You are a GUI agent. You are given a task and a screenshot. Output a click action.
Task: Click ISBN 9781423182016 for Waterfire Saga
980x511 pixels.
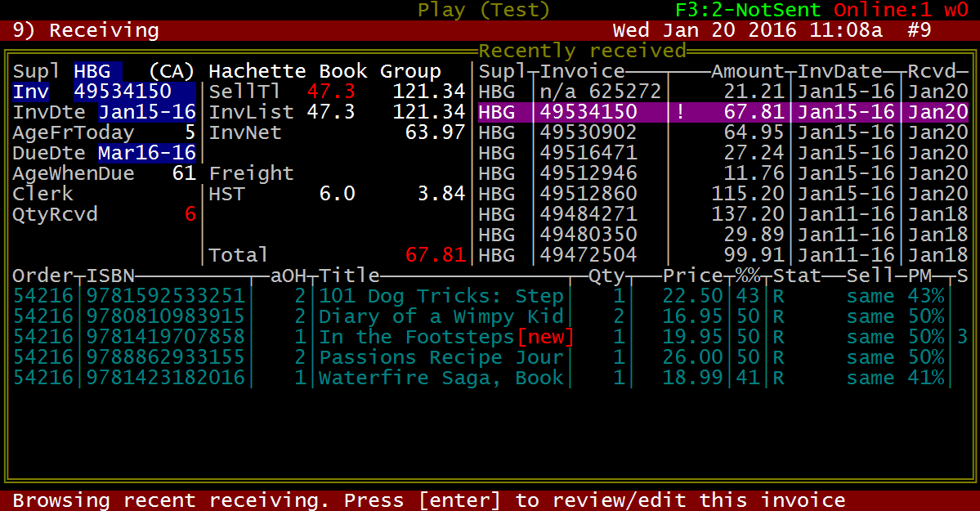tap(166, 378)
